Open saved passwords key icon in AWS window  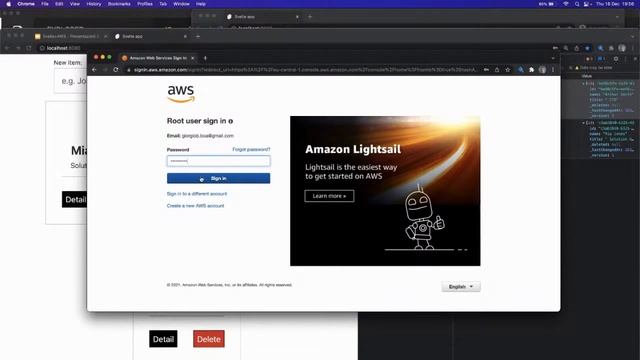(486, 70)
